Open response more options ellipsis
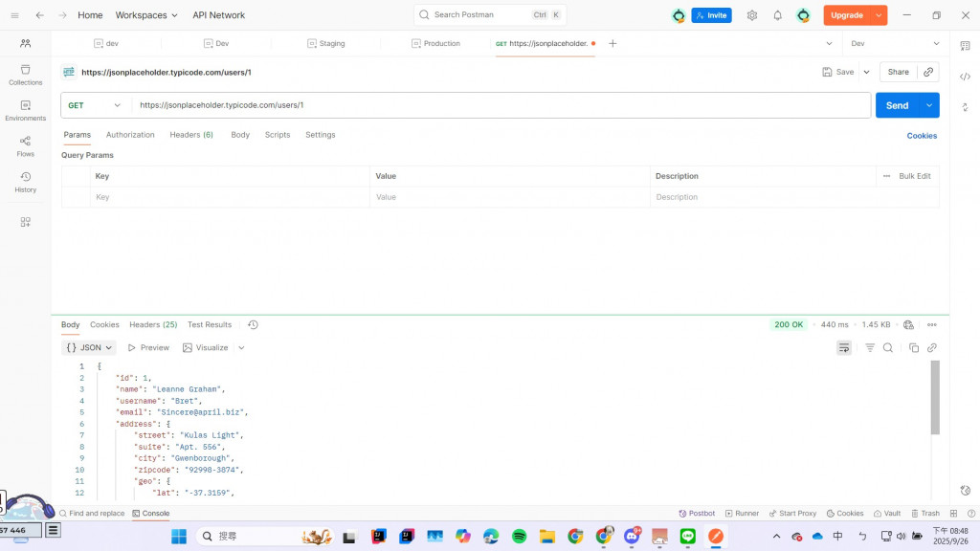This screenshot has width=980, height=551. [932, 325]
